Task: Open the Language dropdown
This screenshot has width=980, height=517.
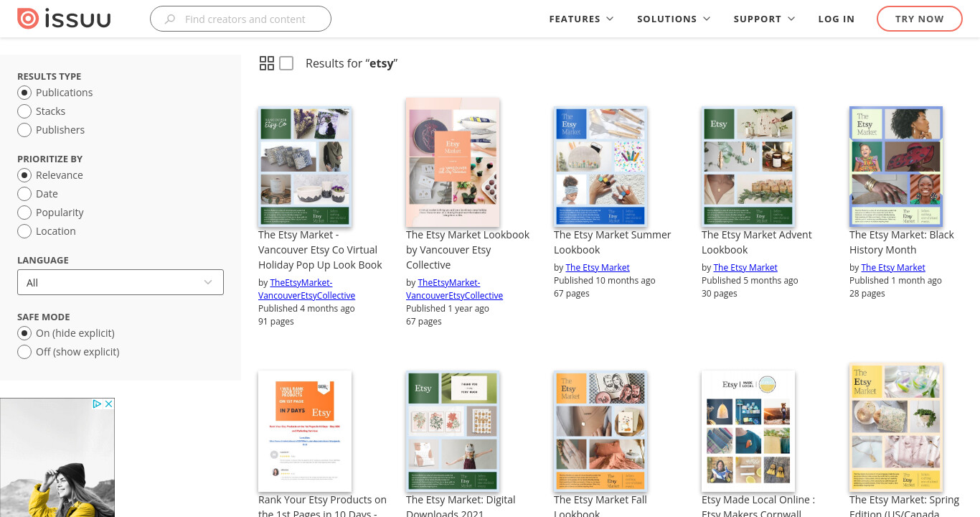Action: [121, 282]
